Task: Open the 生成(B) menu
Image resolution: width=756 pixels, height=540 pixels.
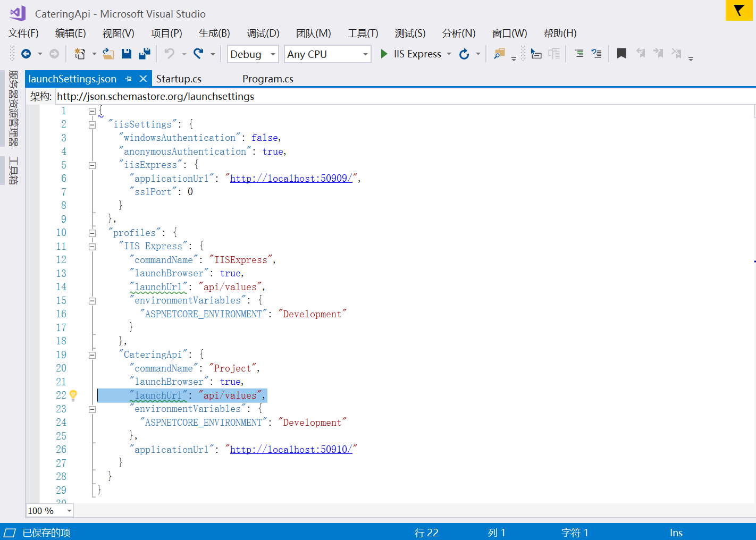Action: tap(214, 33)
